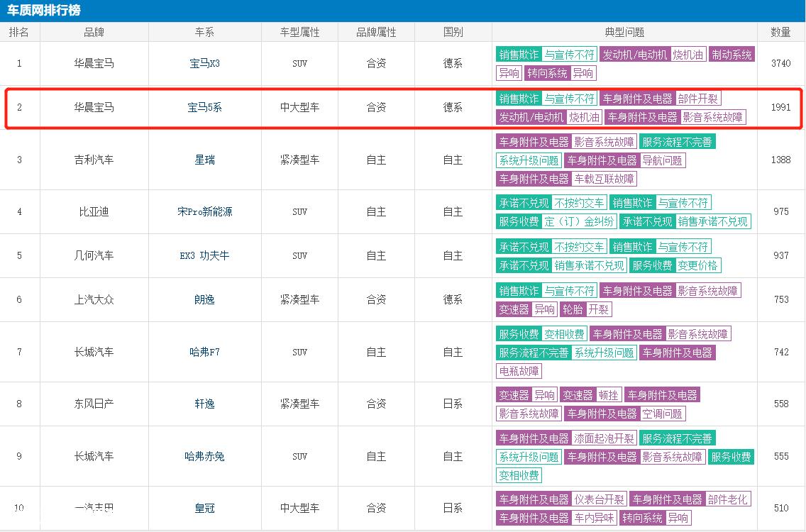806x532 pixels.
Task: Click 中大型车 in 宝马5系 row
Action: click(299, 107)
